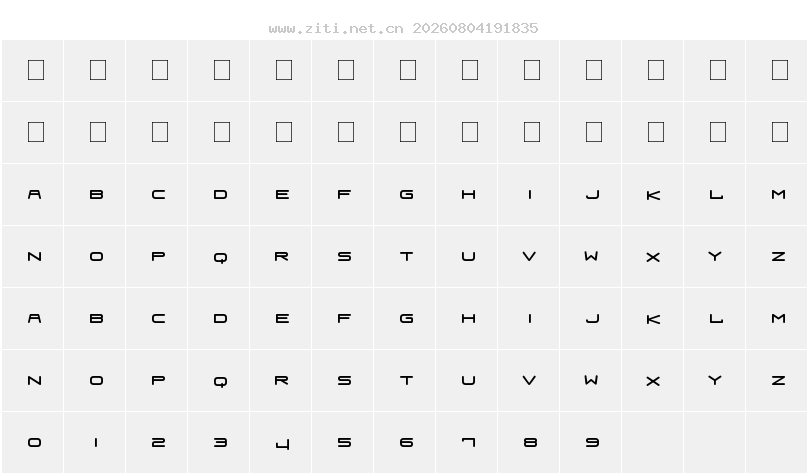Select the first missing-glyph box in top row
The image size is (808, 476).
click(33, 71)
